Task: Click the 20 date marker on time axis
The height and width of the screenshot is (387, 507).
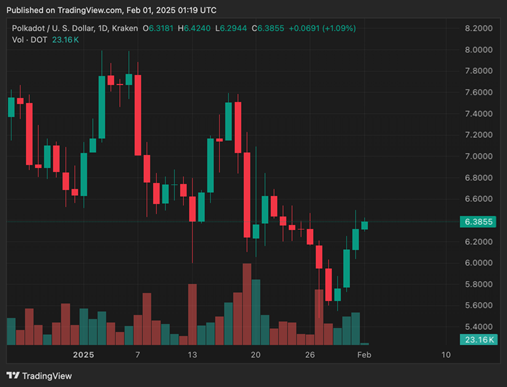Action: point(256,355)
